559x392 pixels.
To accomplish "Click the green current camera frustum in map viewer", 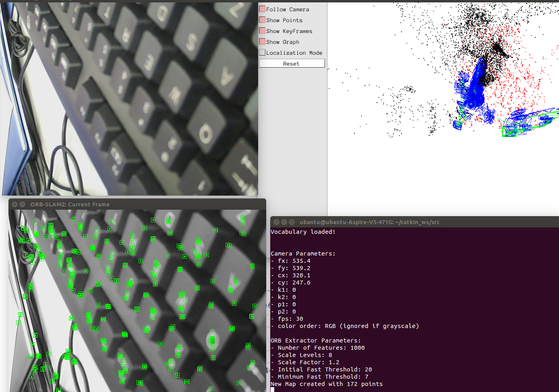I will pos(509,131).
